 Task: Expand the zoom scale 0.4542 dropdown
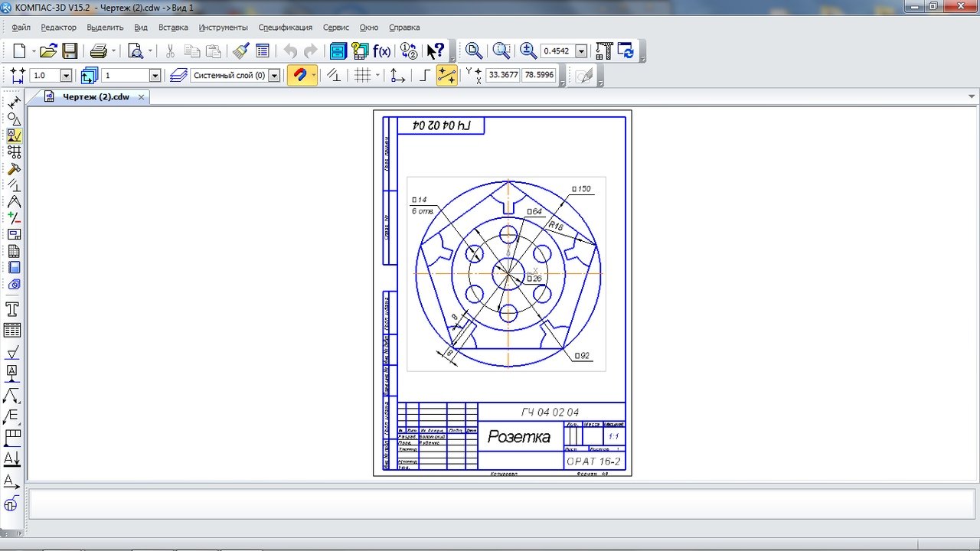pos(581,51)
